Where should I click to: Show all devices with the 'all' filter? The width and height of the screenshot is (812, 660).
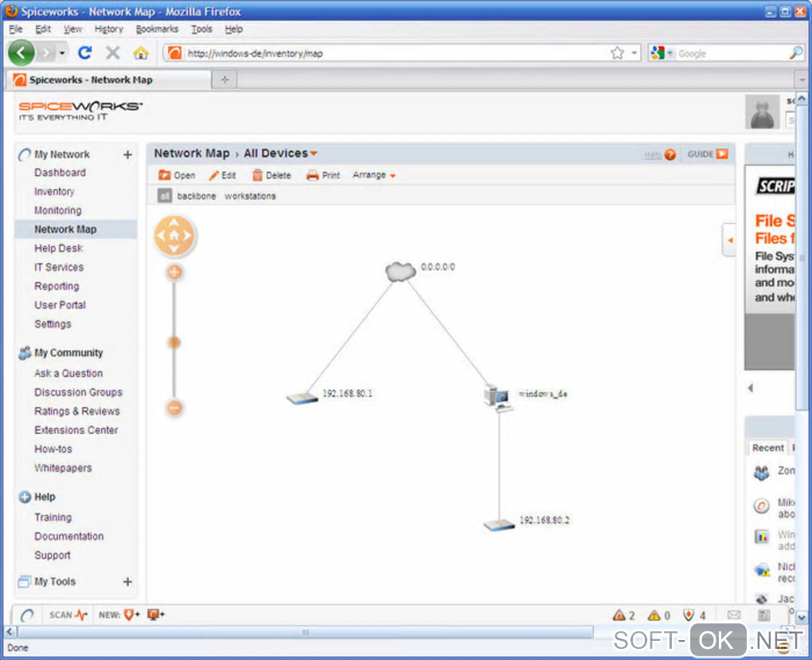tap(164, 195)
